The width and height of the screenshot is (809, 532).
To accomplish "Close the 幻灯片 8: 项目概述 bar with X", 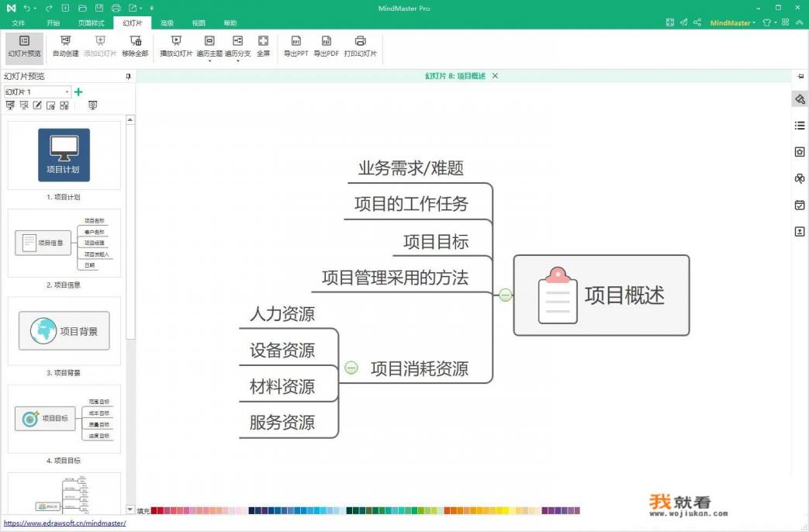I will click(x=496, y=76).
